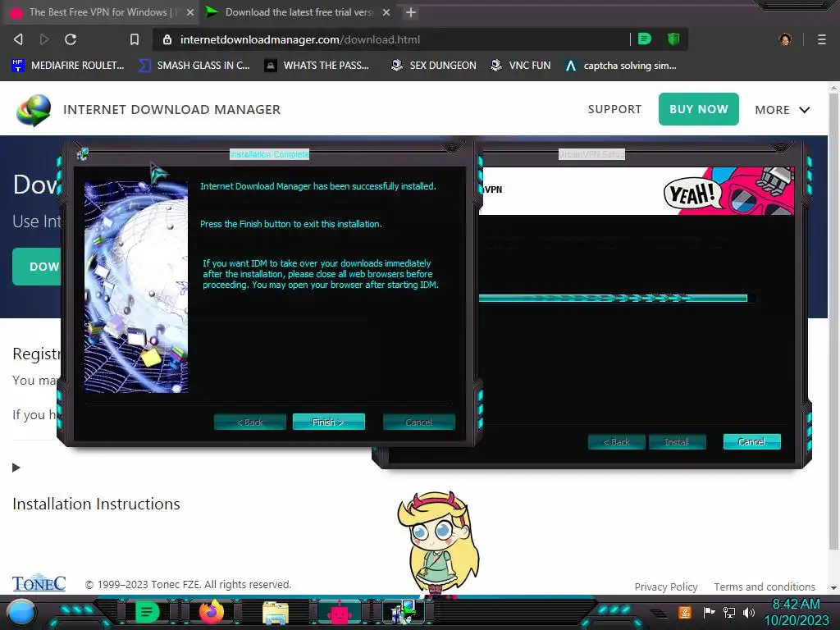Click Finish in the IDM installer
The width and height of the screenshot is (840, 630).
tap(328, 422)
